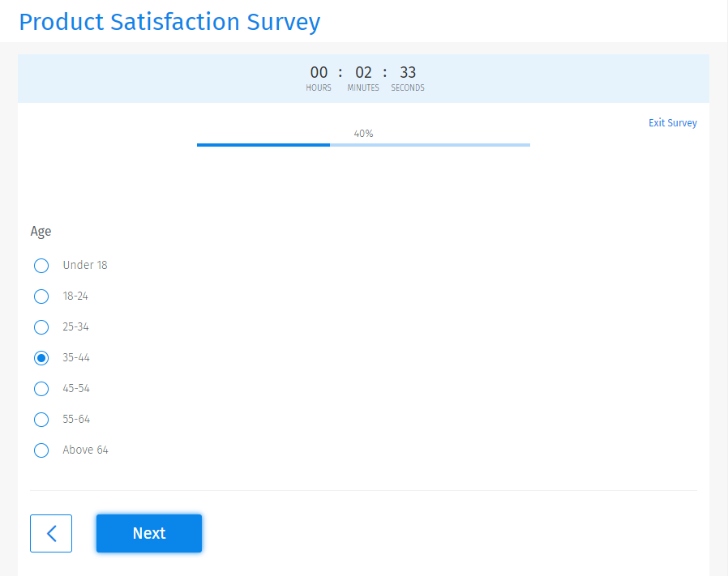This screenshot has width=728, height=576.
Task: Pick the 45-54 age group
Action: coord(41,389)
